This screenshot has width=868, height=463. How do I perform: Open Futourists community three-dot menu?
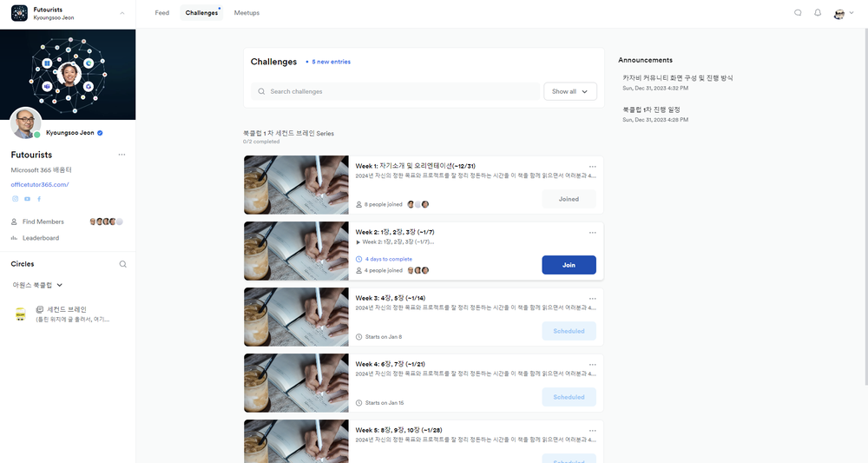coord(122,155)
